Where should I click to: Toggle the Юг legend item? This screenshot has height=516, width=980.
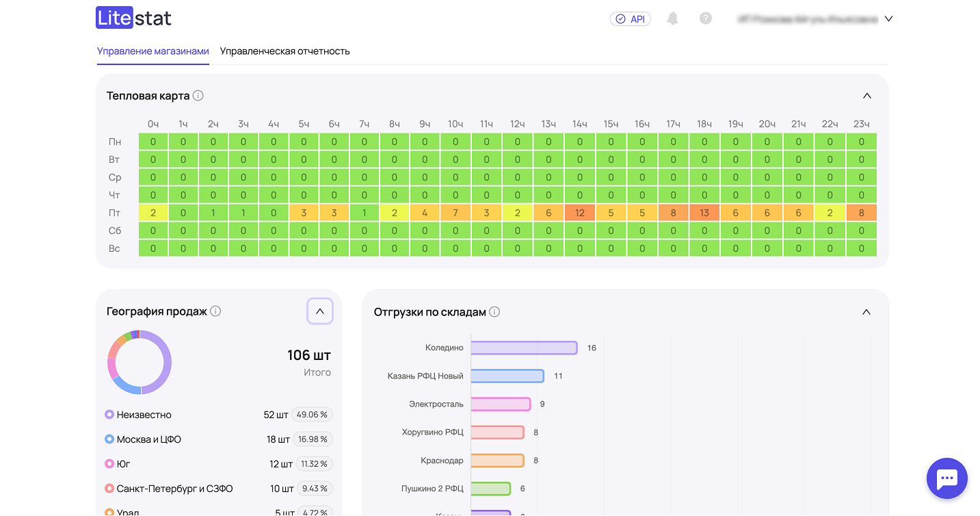123,464
